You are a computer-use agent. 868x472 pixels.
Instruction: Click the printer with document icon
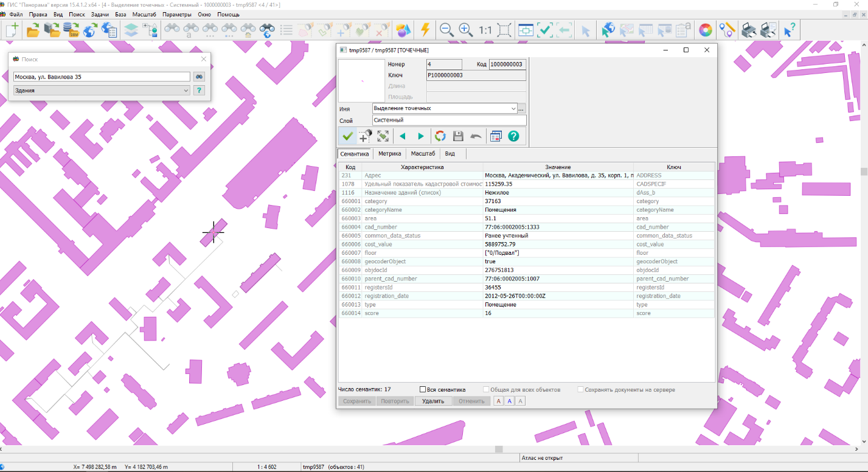tap(768, 30)
